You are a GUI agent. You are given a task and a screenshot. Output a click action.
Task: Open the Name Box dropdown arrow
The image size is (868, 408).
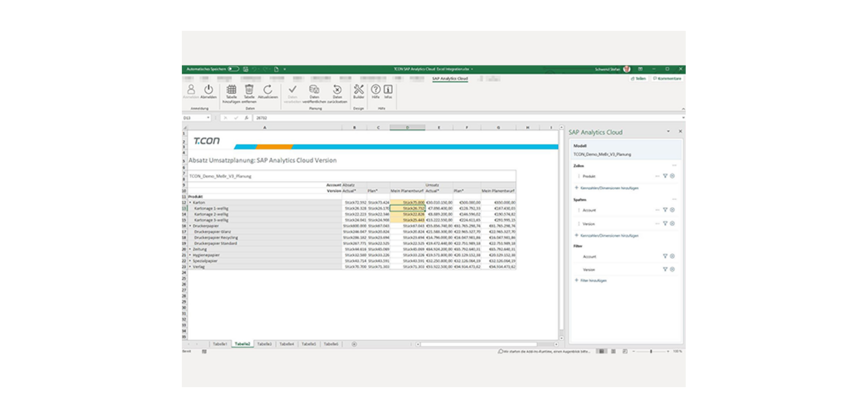[x=208, y=118]
